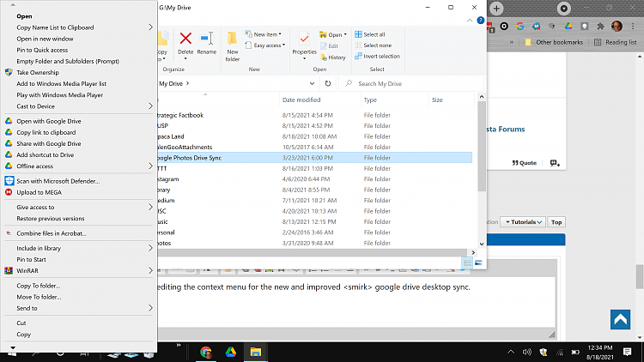The height and width of the screenshot is (362, 644).
Task: Click Select none in ribbon
Action: [373, 45]
